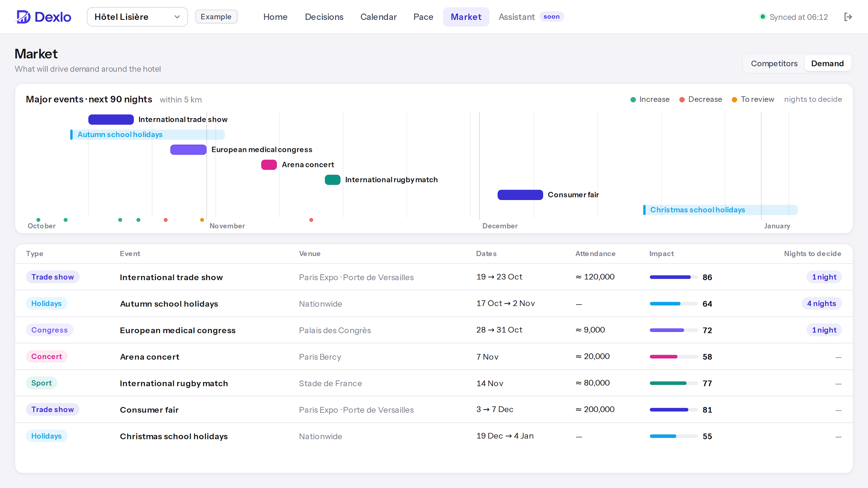Click the 4 nights badge for Autumn holidays

(821, 304)
